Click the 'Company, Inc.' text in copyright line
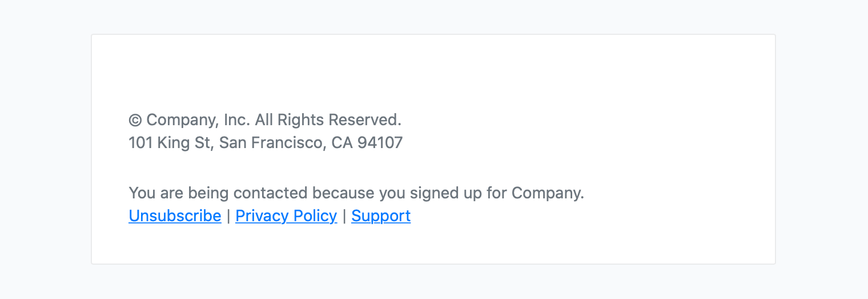868x299 pixels. 198,120
